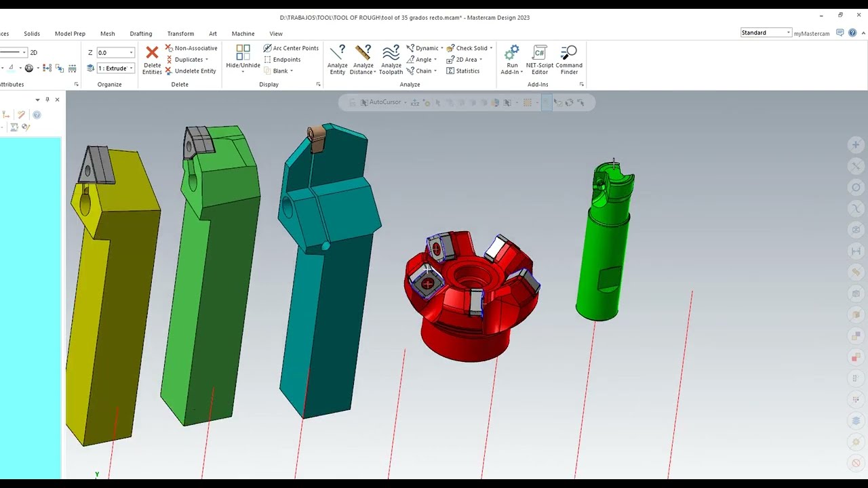
Task: Open the Display group dialog launcher
Action: [318, 85]
